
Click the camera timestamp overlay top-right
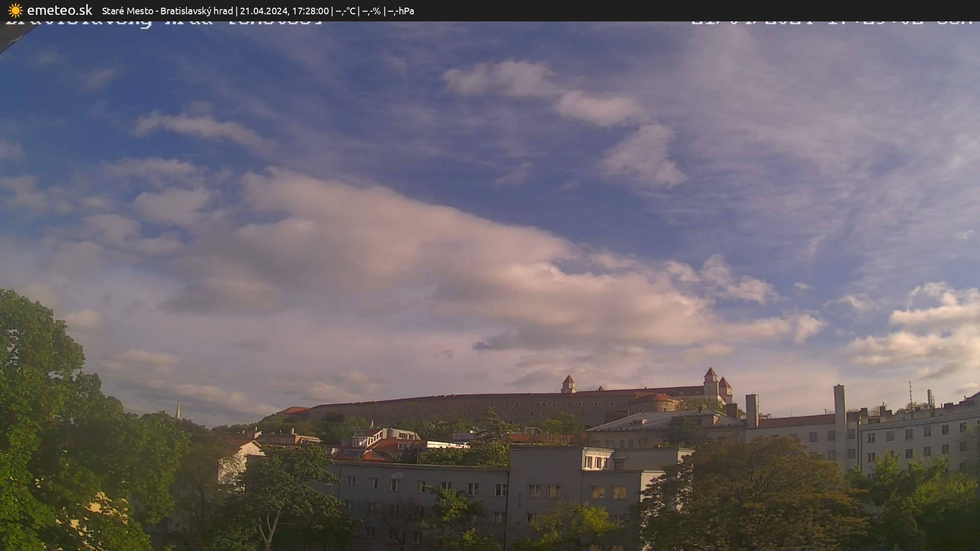click(x=832, y=22)
